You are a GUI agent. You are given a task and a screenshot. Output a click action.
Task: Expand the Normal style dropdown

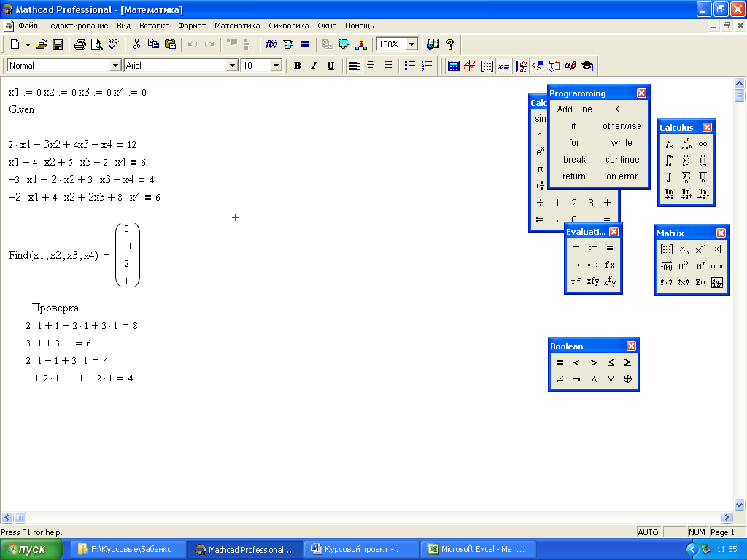115,66
